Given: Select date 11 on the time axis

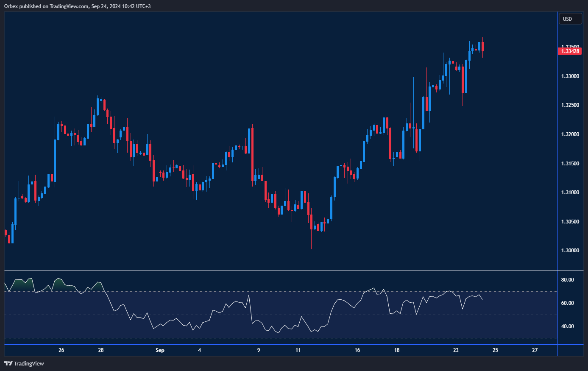Looking at the screenshot, I should (298, 350).
